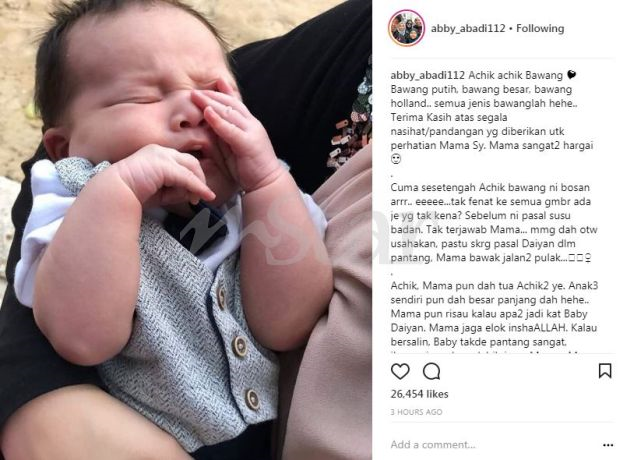This screenshot has width=620, height=460.
Task: View the 26,454 likes list
Action: click(419, 394)
